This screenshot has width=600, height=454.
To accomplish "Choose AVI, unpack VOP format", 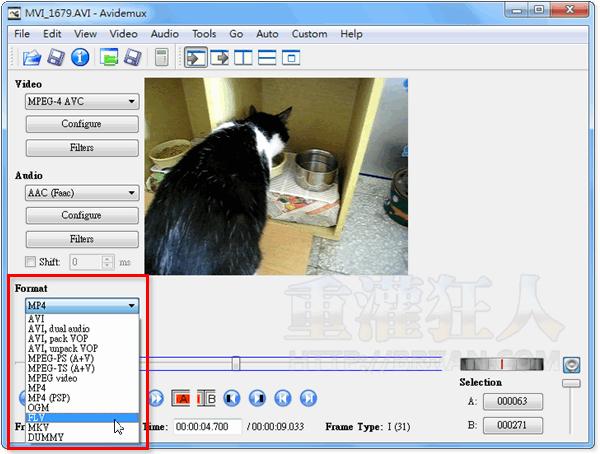I will [82, 348].
